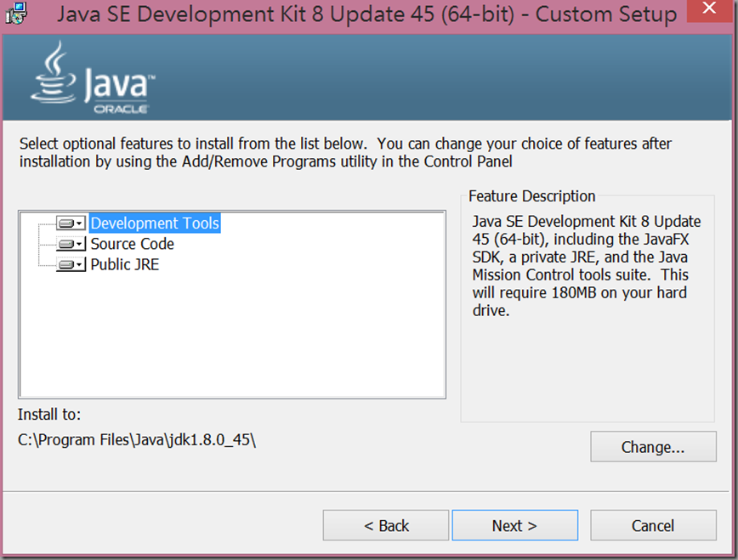This screenshot has width=738, height=560.
Task: Select the Source Code feature label
Action: (x=132, y=244)
